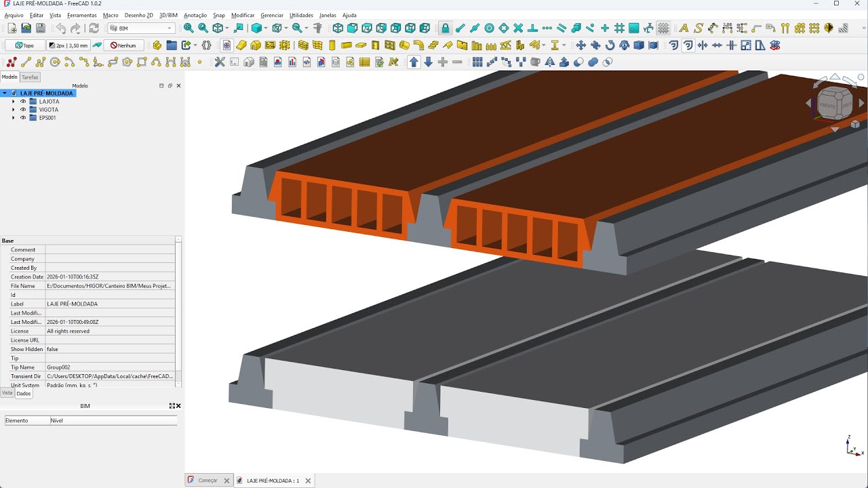Screen dimensions: 868x488
Task: Open the profile I-beam dropdown arrow
Action: [x=564, y=45]
